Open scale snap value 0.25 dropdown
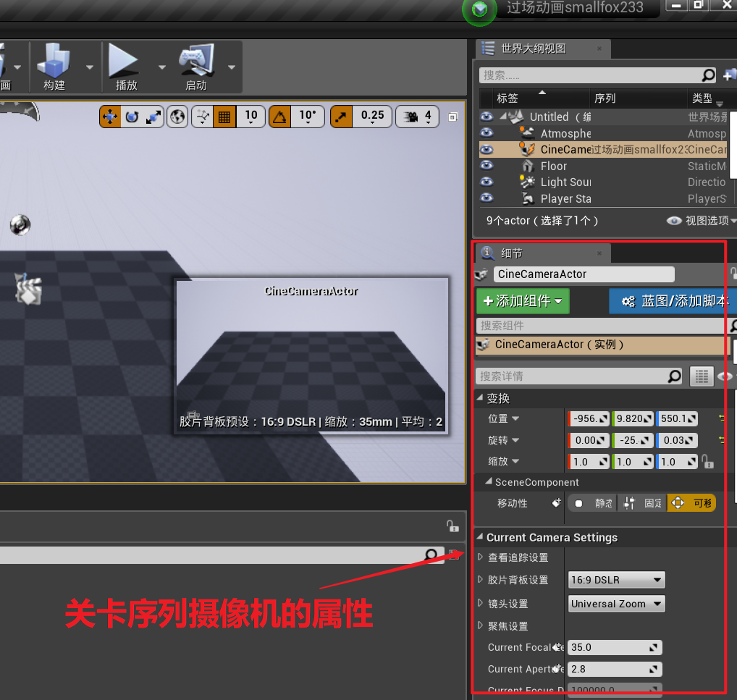The width and height of the screenshot is (737, 700). pyautogui.click(x=372, y=117)
